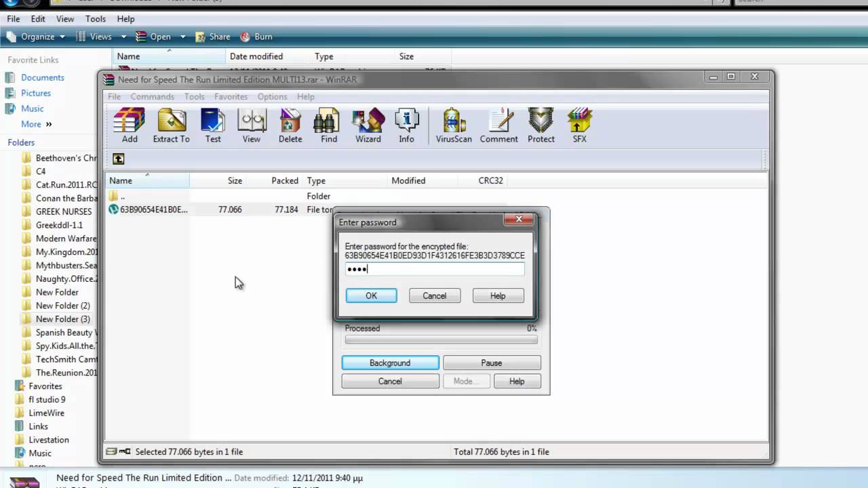Click the Background button in extraction dialog

[x=390, y=363]
